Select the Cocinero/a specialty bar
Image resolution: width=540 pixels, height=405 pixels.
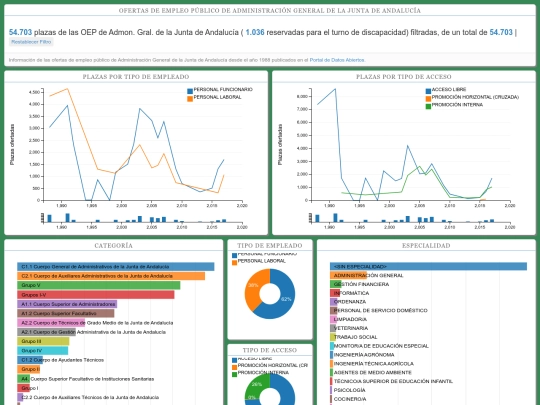[331, 399]
